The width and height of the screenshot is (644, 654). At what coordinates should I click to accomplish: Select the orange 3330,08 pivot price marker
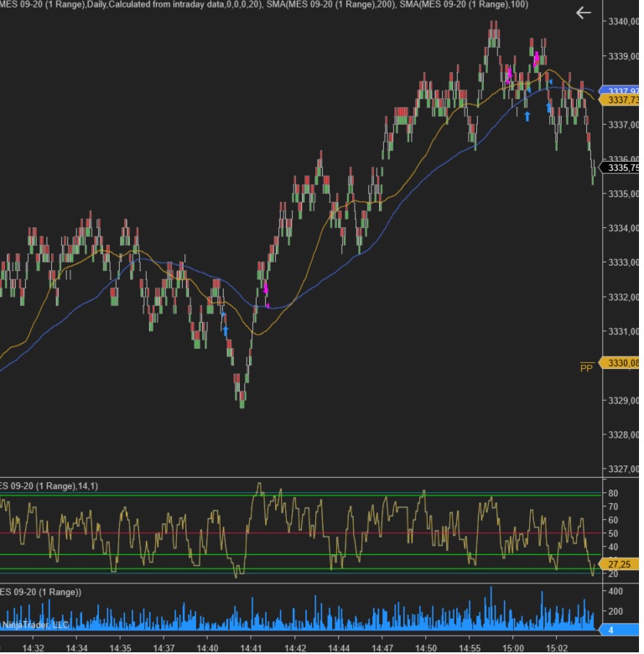coord(619,363)
